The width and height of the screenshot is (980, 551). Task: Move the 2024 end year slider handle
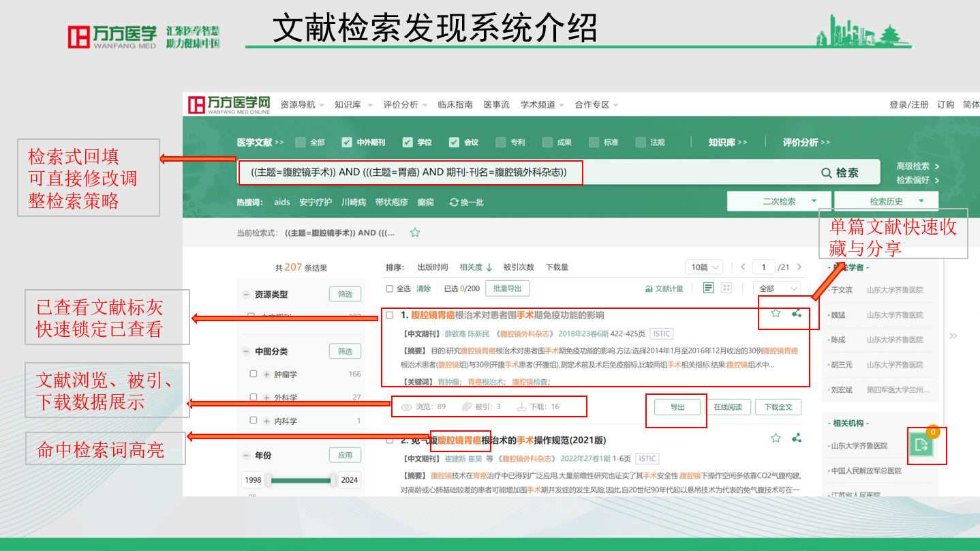coord(335,480)
